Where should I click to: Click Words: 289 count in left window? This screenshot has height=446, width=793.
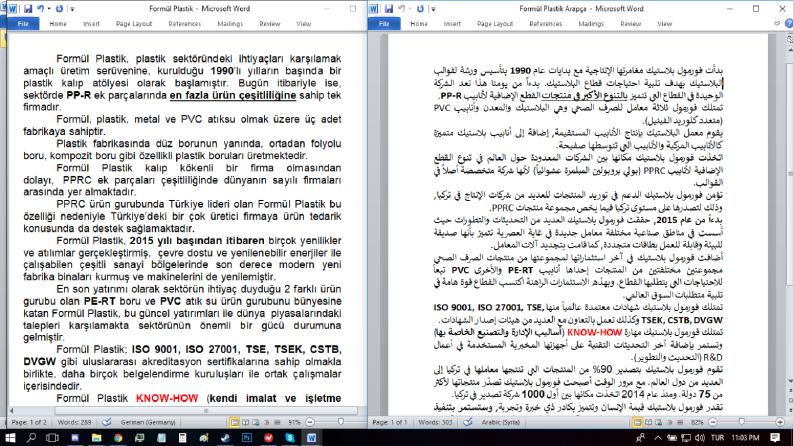[x=74, y=422]
